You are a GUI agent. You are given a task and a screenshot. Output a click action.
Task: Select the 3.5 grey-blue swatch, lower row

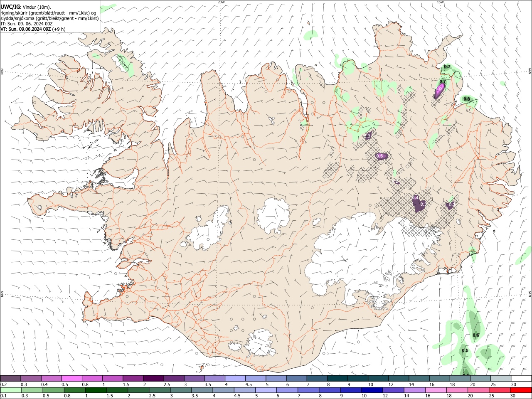202,390
